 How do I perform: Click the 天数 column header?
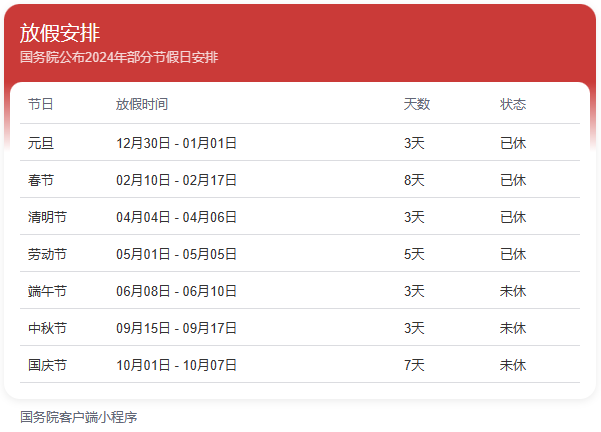(417, 104)
